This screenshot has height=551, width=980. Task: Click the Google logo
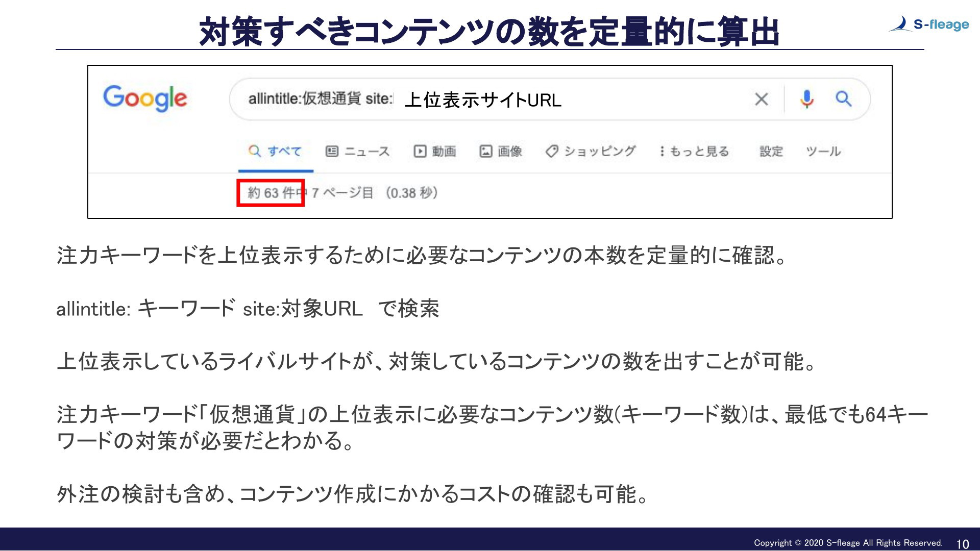(x=145, y=98)
